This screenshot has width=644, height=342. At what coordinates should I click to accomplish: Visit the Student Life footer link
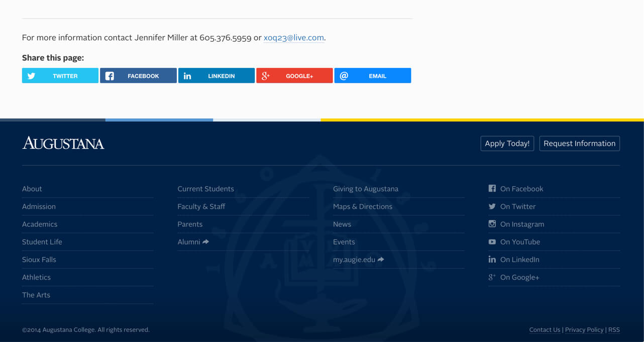click(x=42, y=242)
